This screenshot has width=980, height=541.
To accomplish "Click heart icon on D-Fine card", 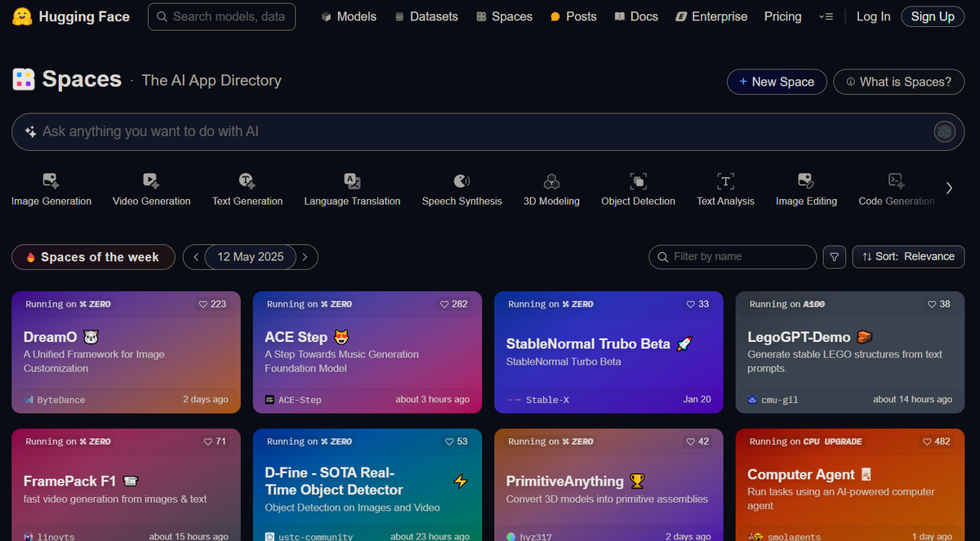I will pos(449,441).
